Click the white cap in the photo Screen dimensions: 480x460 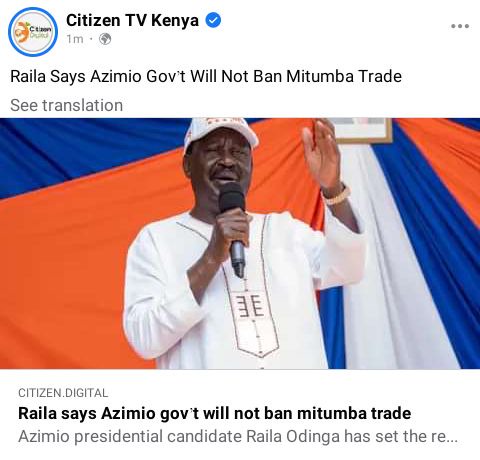coord(219,133)
